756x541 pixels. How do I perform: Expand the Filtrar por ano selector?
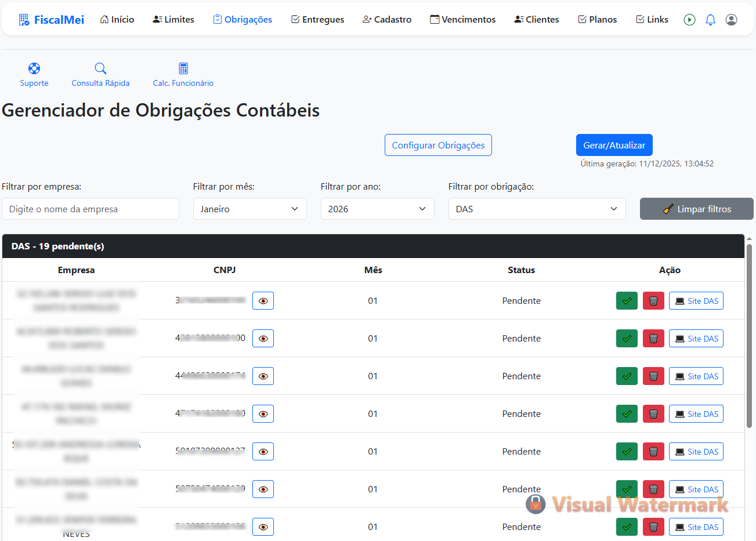tap(377, 209)
